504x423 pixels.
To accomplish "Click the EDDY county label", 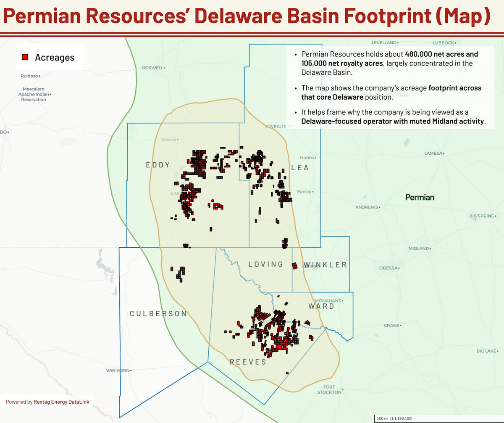I will point(158,165).
